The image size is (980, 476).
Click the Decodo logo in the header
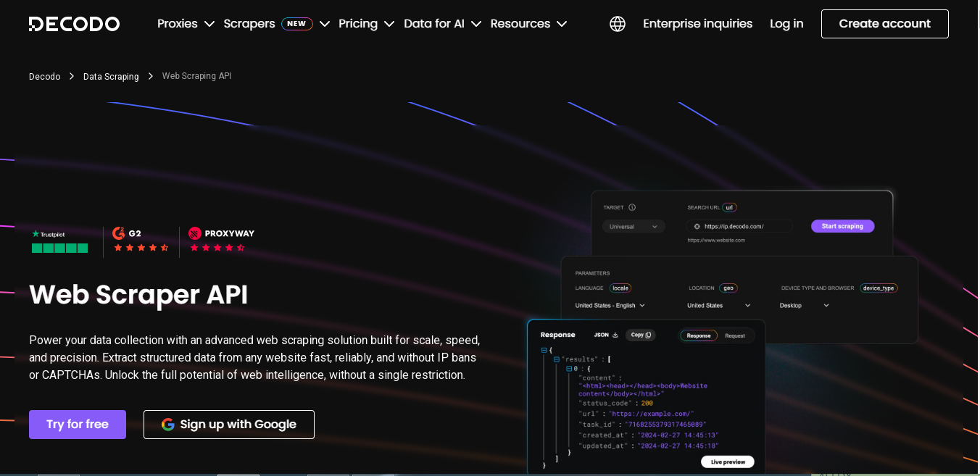click(74, 24)
